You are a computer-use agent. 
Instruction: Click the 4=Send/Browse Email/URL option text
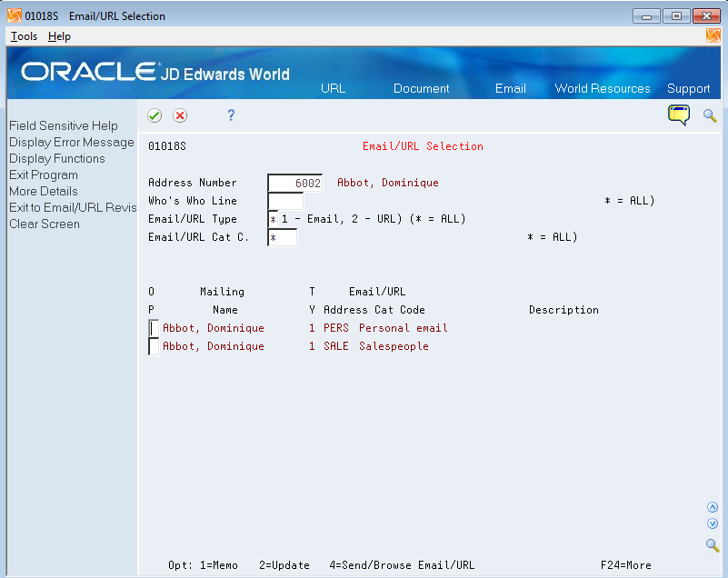pyautogui.click(x=402, y=565)
